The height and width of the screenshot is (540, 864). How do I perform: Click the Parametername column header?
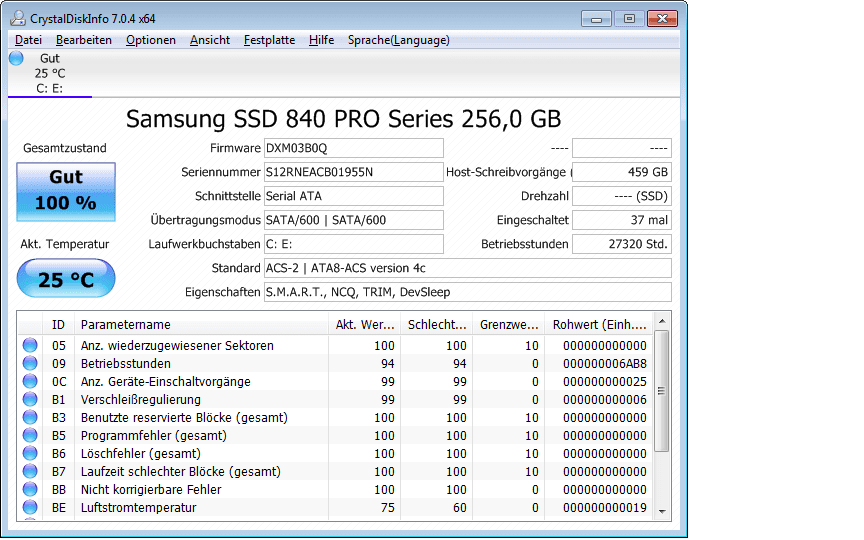[x=201, y=325]
